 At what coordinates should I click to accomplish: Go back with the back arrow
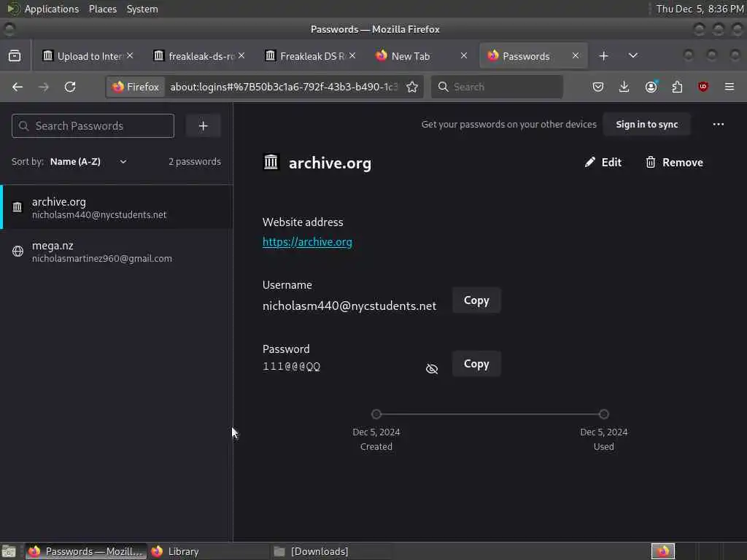(x=18, y=87)
